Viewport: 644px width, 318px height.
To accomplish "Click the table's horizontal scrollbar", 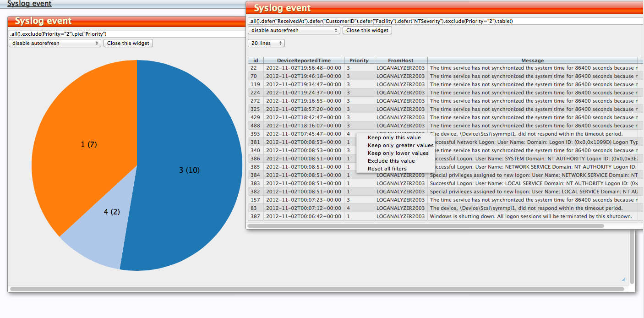I will click(x=426, y=225).
